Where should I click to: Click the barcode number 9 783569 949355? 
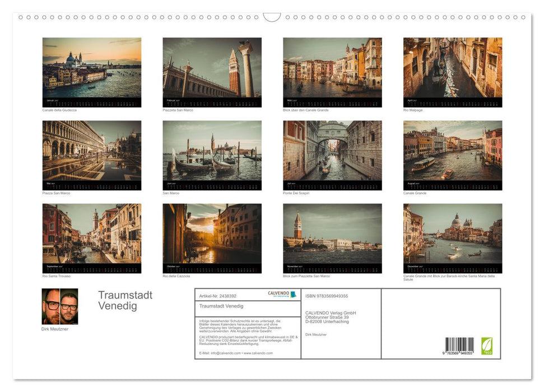458,353
